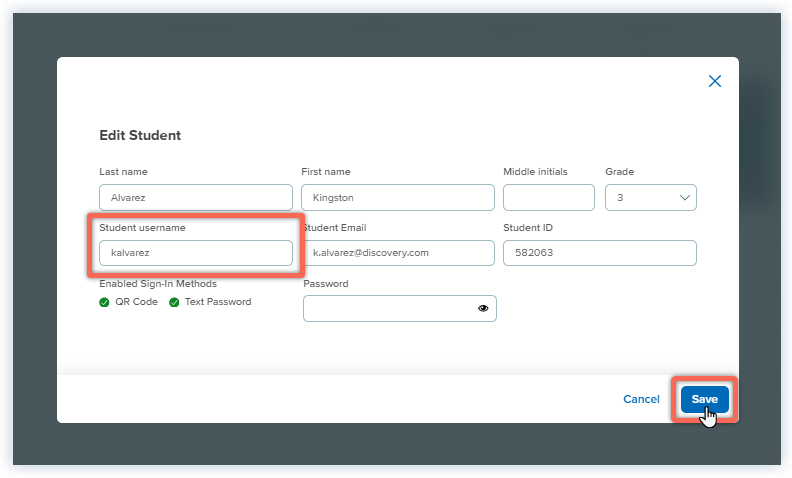Select the QR Code sign-in method label
The width and height of the screenshot is (792, 478).
(136, 302)
